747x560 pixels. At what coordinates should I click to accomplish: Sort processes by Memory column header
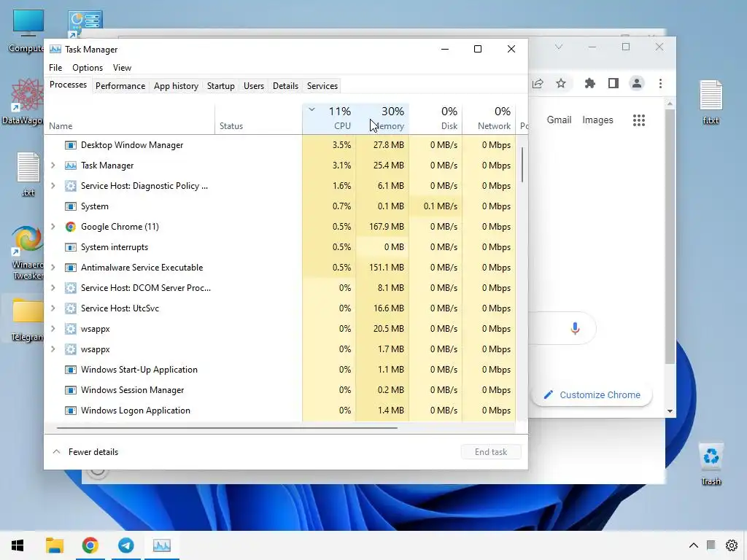pyautogui.click(x=382, y=118)
